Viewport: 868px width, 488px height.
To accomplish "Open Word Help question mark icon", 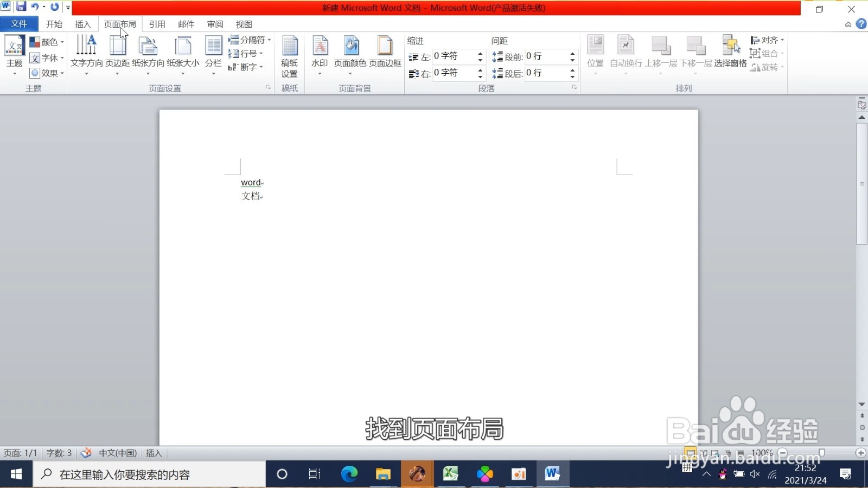I will [x=861, y=24].
